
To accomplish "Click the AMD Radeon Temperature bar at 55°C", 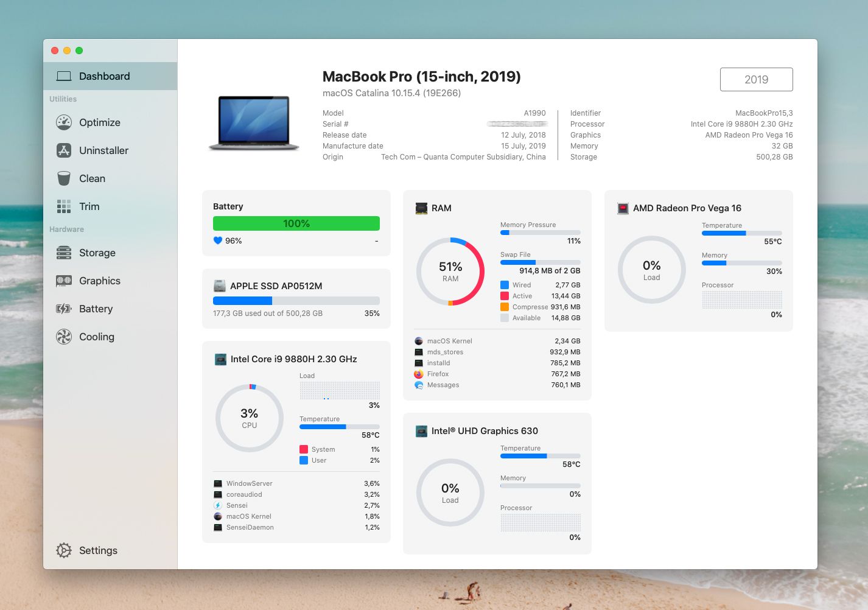I will point(742,233).
